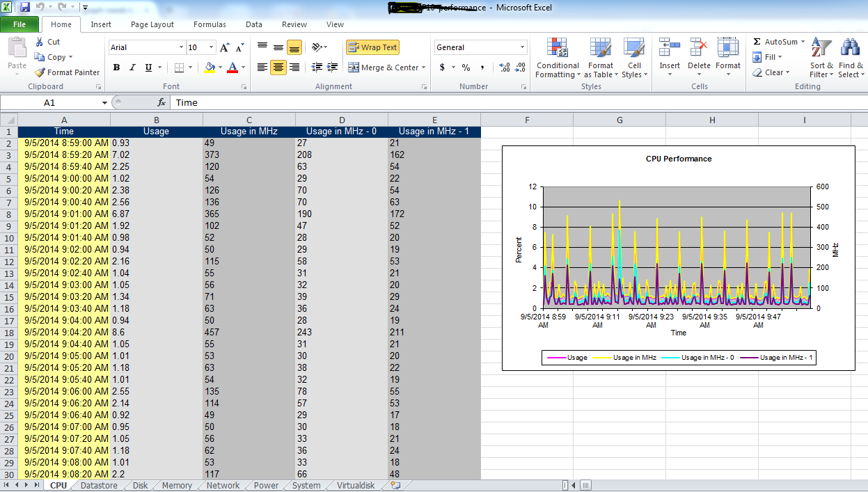Toggle Bold formatting
The height and width of the screenshot is (492, 868).
116,68
